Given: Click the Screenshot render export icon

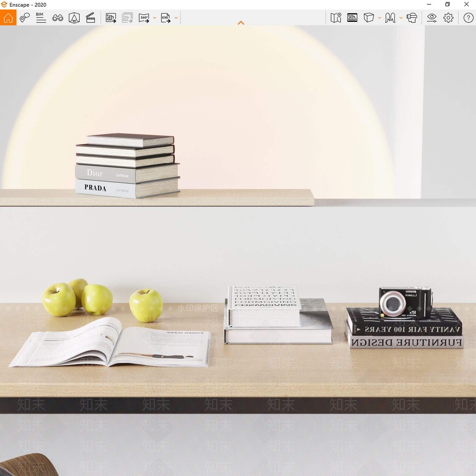Looking at the screenshot, I should [111, 18].
